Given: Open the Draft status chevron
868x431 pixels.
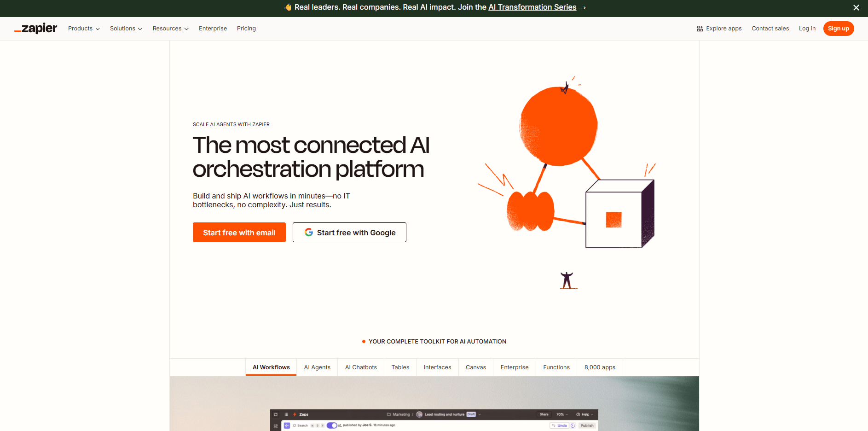Looking at the screenshot, I should [479, 414].
